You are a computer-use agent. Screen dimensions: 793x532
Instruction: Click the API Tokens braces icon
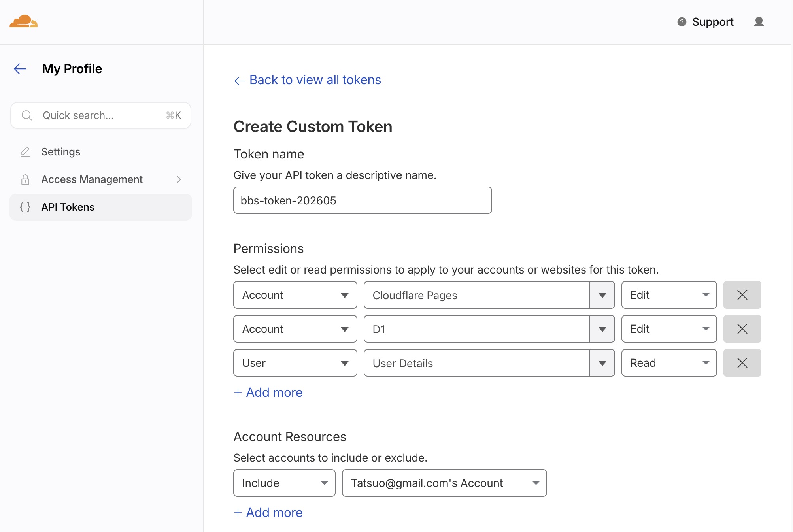click(25, 207)
